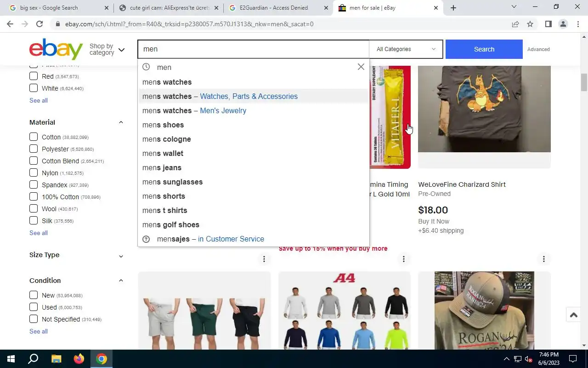This screenshot has width=588, height=368.
Task: Open the Chrome three-dot menu
Action: (577, 24)
